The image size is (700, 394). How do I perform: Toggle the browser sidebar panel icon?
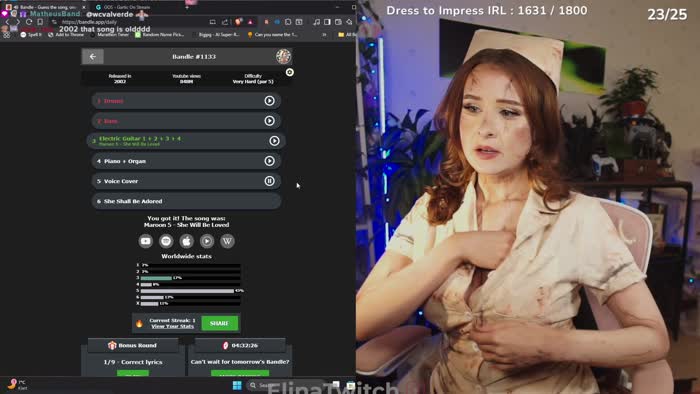[327, 22]
